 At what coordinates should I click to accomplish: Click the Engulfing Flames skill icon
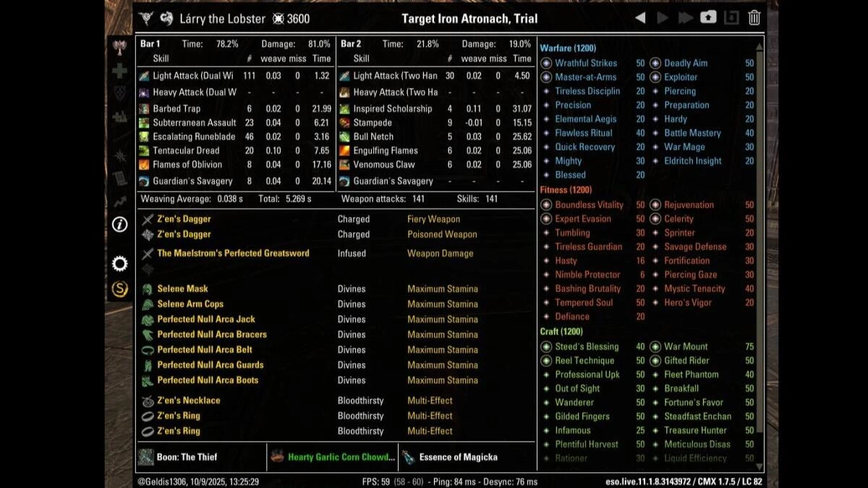point(345,151)
